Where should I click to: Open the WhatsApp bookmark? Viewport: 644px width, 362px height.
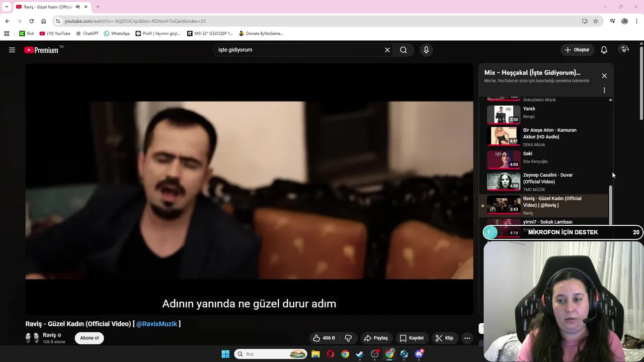117,34
